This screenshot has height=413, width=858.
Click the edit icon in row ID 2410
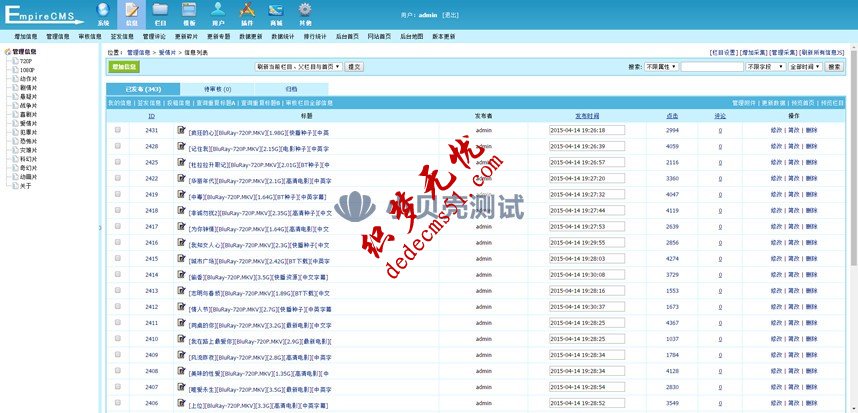click(x=182, y=339)
